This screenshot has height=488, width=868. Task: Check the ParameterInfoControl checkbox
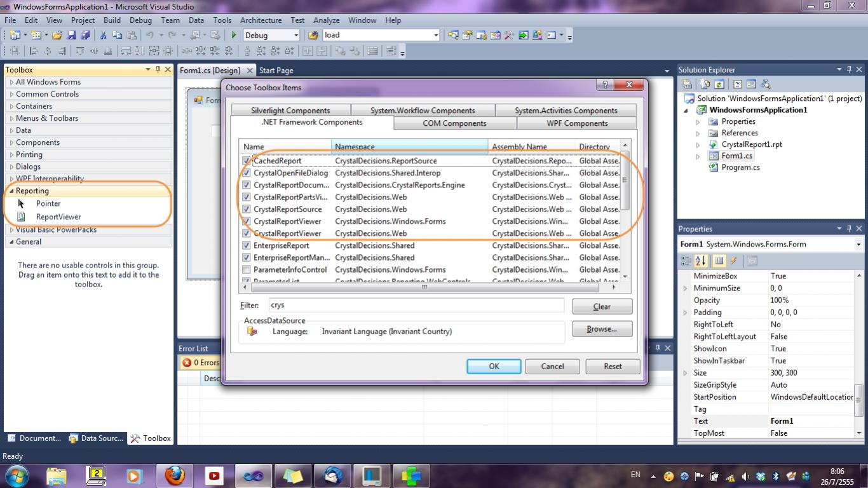tap(247, 269)
